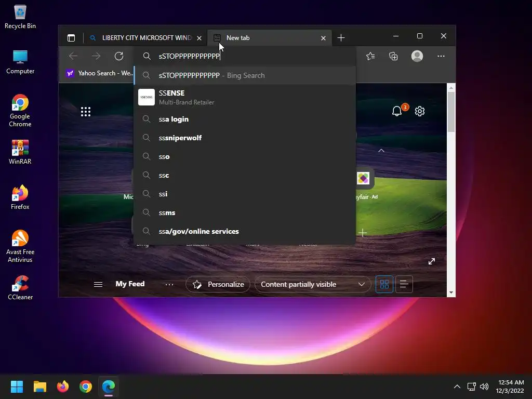The image size is (532, 399).
Task: Click the address bar text field
Action: [x=244, y=56]
